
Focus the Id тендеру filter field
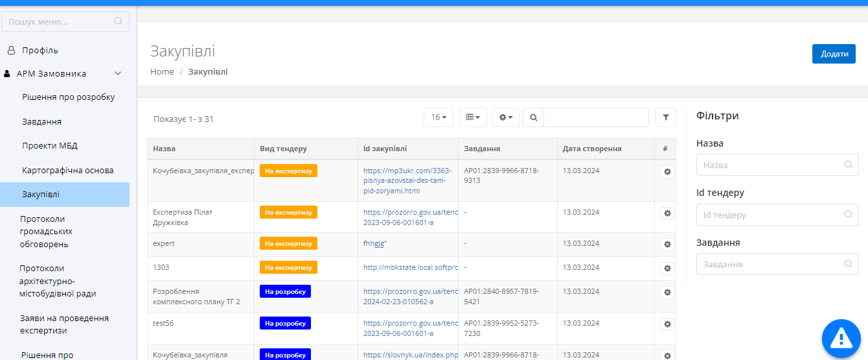[777, 215]
